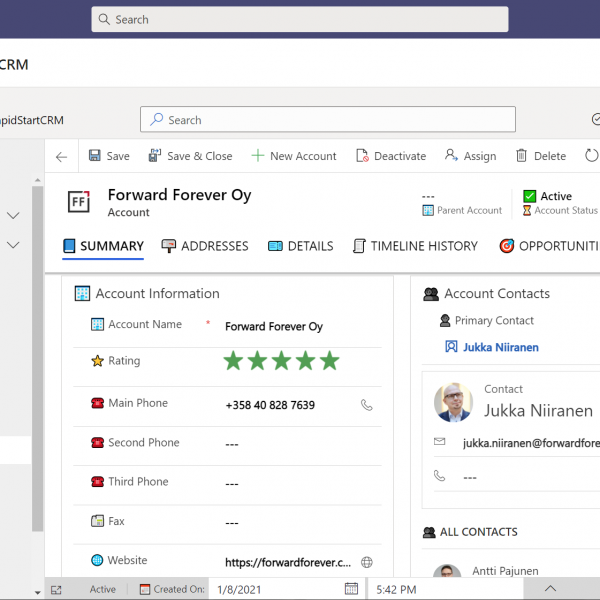Click the contact card phone icon
The height and width of the screenshot is (600, 600).
pos(439,476)
